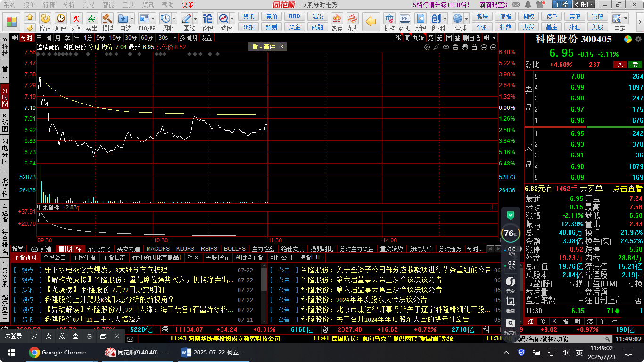
Task: Toggle the 简 simple mode button
Action: [407, 38]
